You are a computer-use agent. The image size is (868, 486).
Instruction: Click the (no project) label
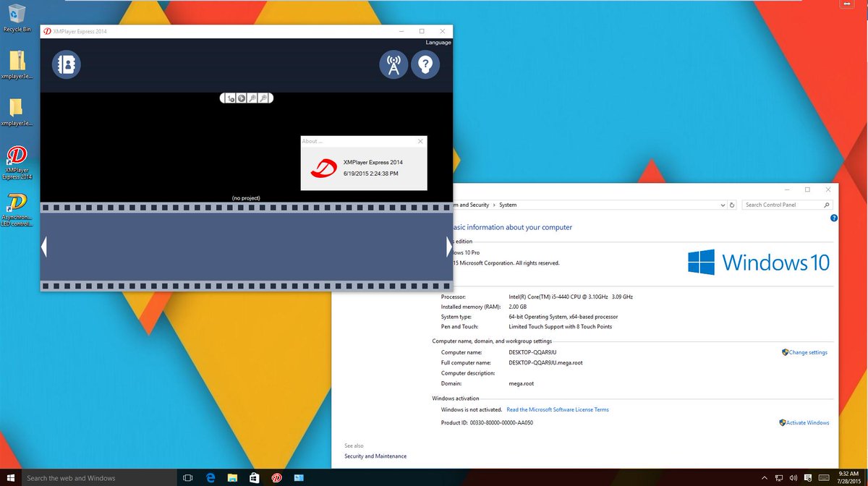(246, 198)
